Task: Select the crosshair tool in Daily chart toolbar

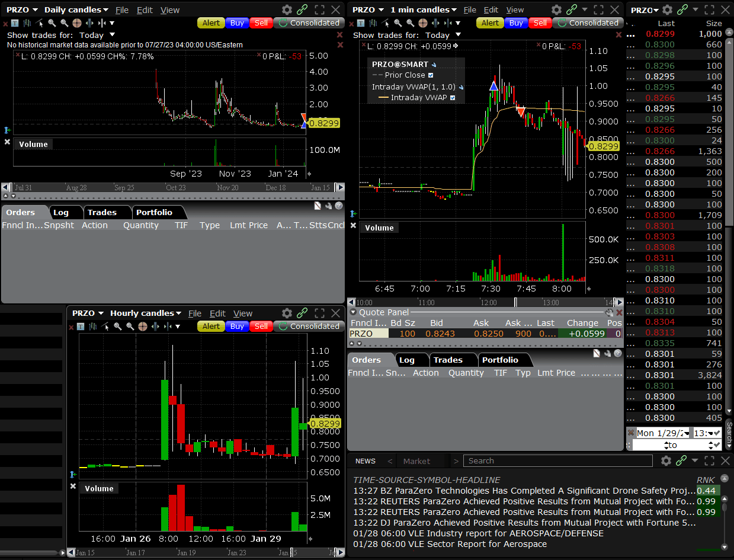Action: [x=76, y=23]
